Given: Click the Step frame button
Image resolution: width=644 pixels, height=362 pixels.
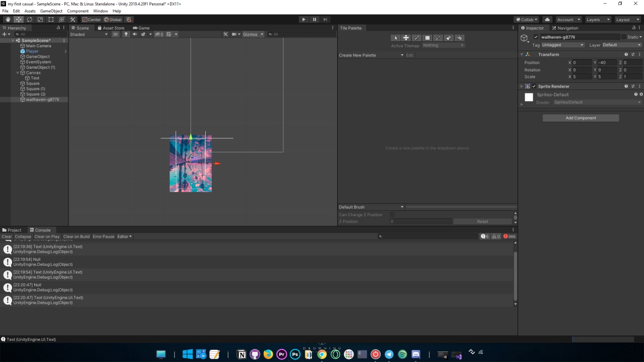Looking at the screenshot, I should (326, 20).
